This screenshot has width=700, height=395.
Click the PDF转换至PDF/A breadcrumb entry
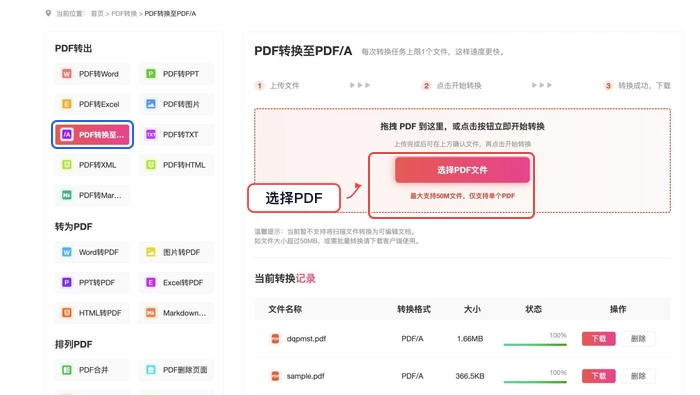point(170,14)
